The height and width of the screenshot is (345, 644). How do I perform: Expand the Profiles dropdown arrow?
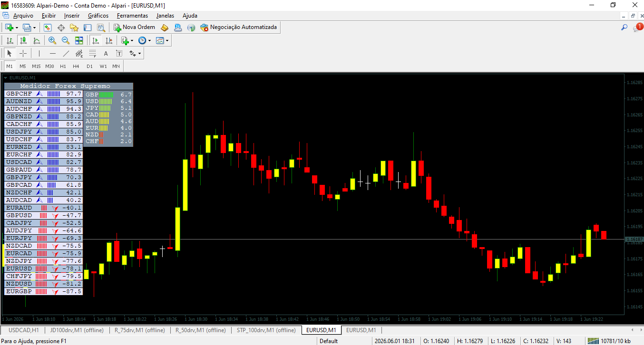click(x=34, y=28)
